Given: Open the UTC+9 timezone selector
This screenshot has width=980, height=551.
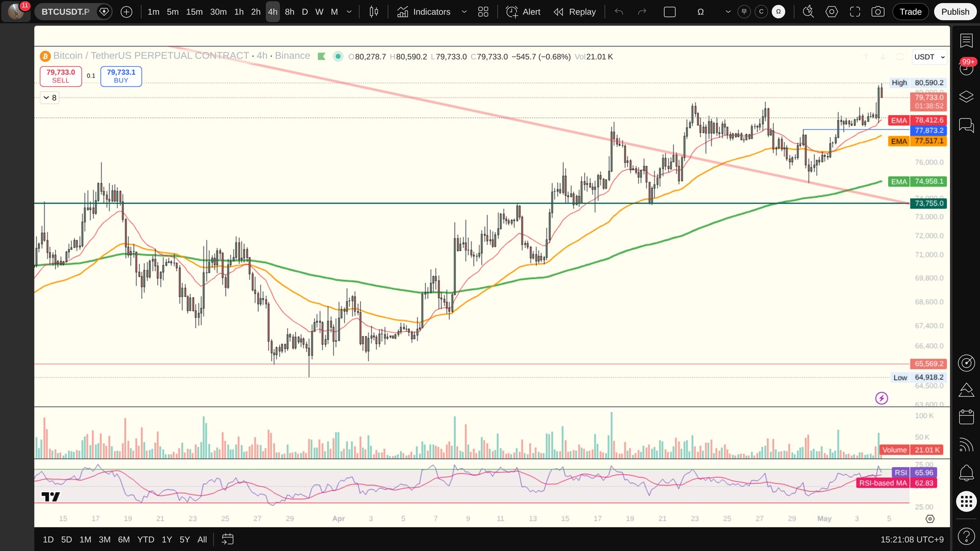Looking at the screenshot, I should tap(912, 539).
